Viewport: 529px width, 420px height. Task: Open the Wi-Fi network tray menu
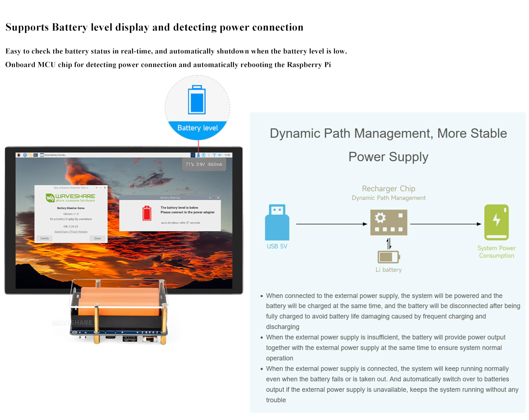[214, 155]
